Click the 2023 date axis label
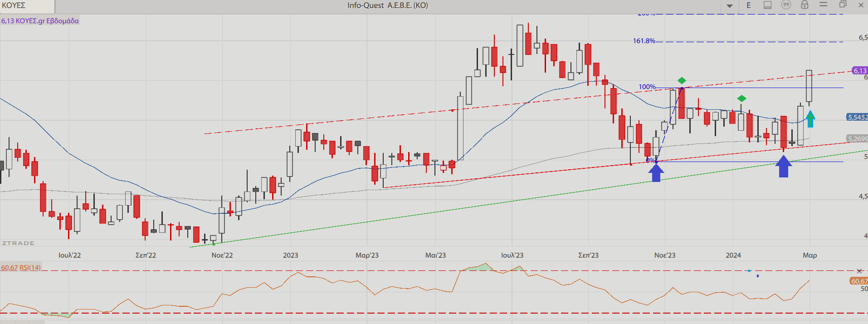 [x=291, y=255]
